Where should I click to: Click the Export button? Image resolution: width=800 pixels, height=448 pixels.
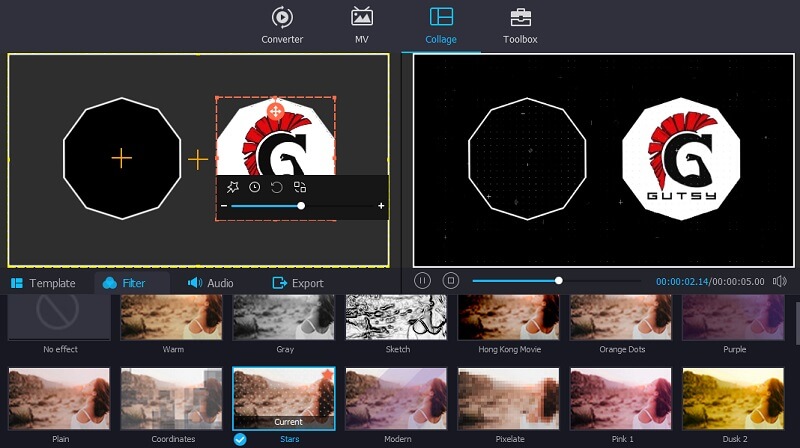[x=298, y=283]
